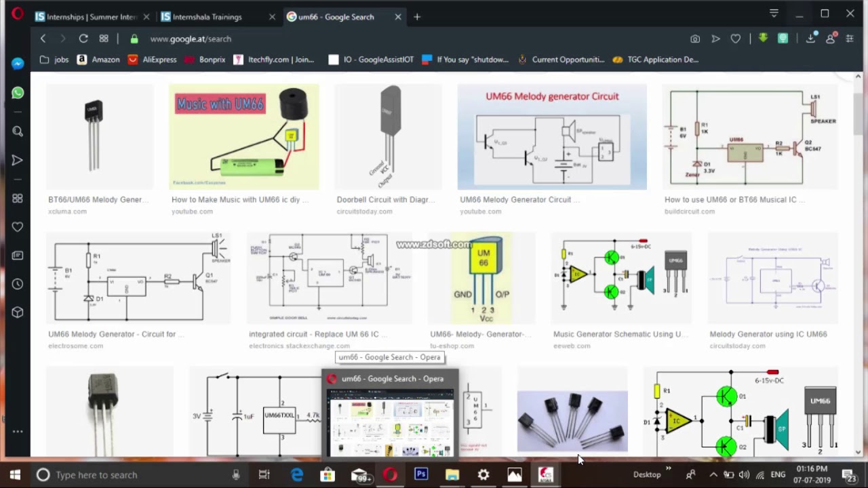Open the green download-arrow extension icon
Image resolution: width=868 pixels, height=488 pixels.
pyautogui.click(x=763, y=39)
